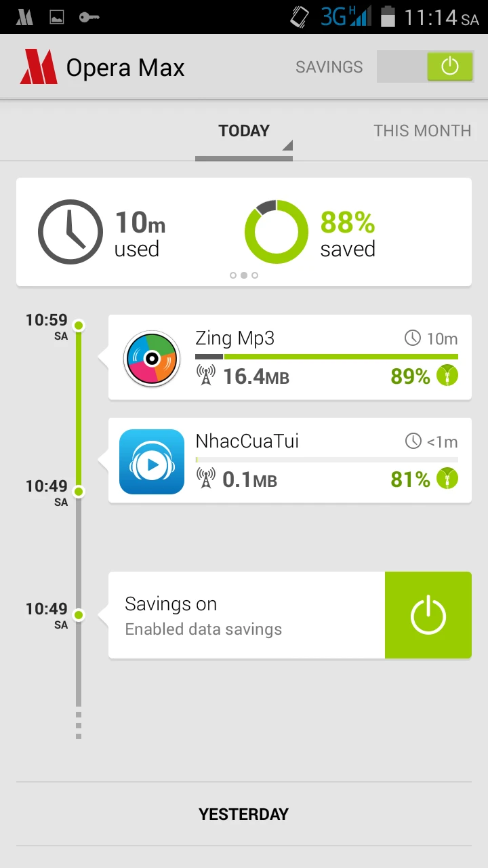Image resolution: width=488 pixels, height=868 pixels.
Task: Expand the YESTERDAY section
Action: (244, 814)
